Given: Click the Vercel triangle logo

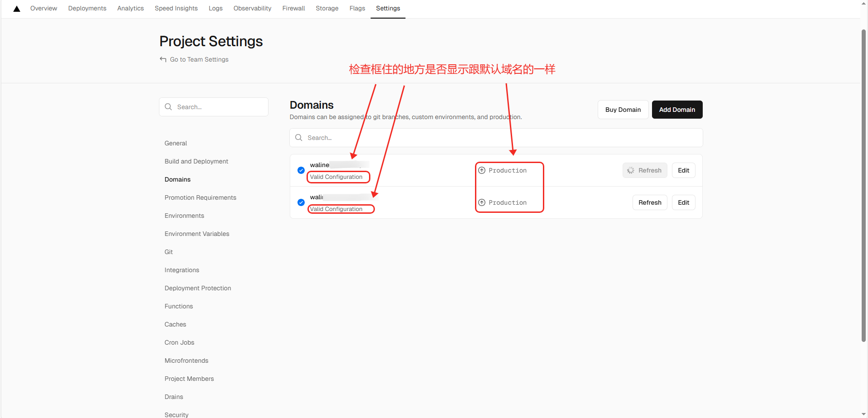Looking at the screenshot, I should click(17, 9).
